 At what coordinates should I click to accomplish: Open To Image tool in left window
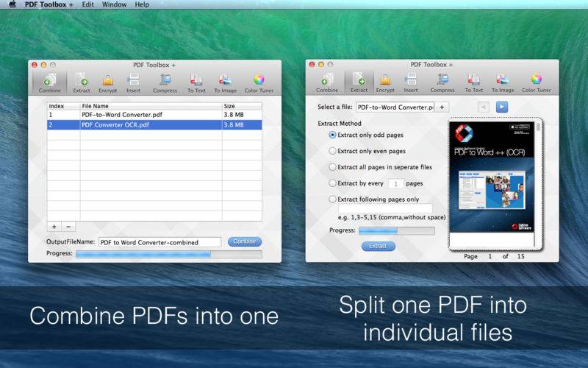226,83
